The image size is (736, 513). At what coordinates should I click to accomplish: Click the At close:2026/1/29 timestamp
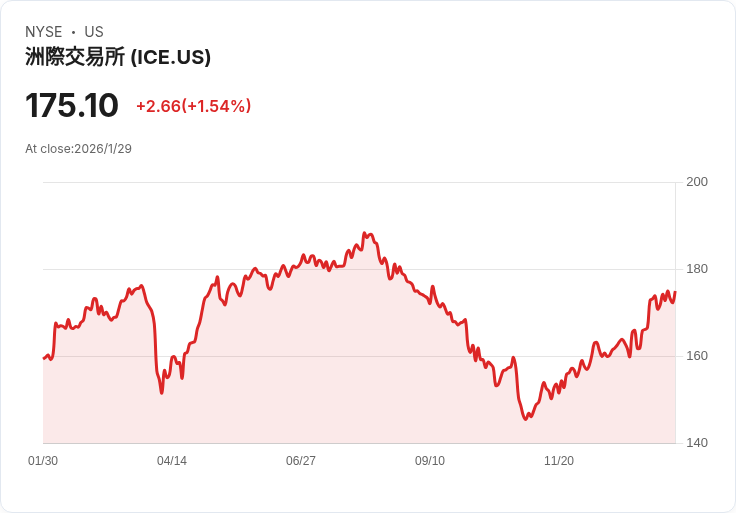click(x=78, y=149)
